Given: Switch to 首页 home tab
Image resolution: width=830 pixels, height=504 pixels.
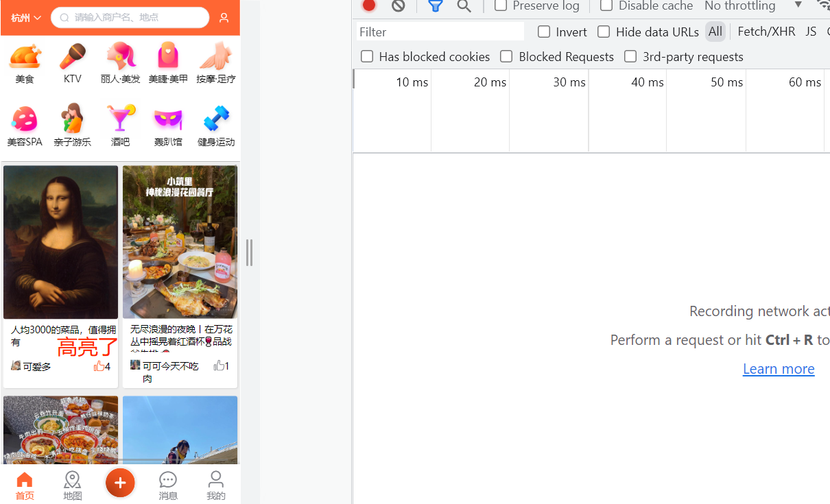Looking at the screenshot, I should [25, 486].
